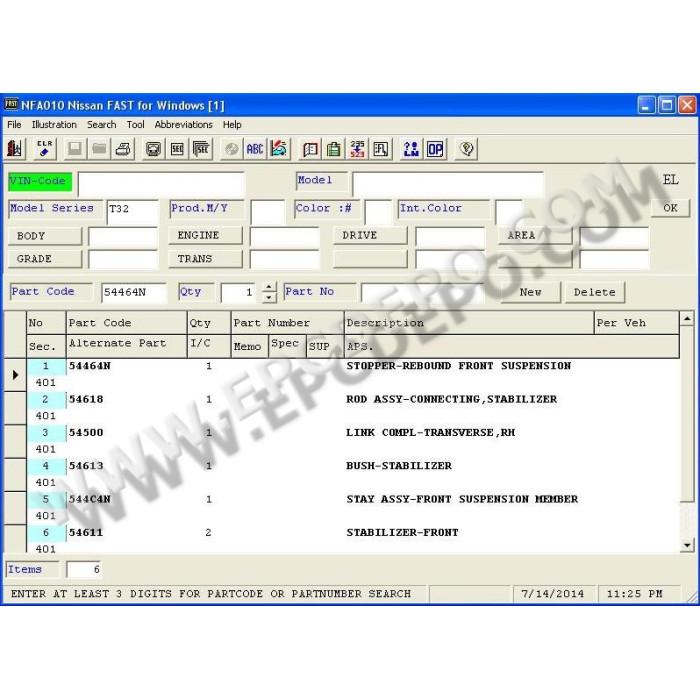Click part code 54618 cell
This screenshot has width=700, height=700.
tap(127, 400)
